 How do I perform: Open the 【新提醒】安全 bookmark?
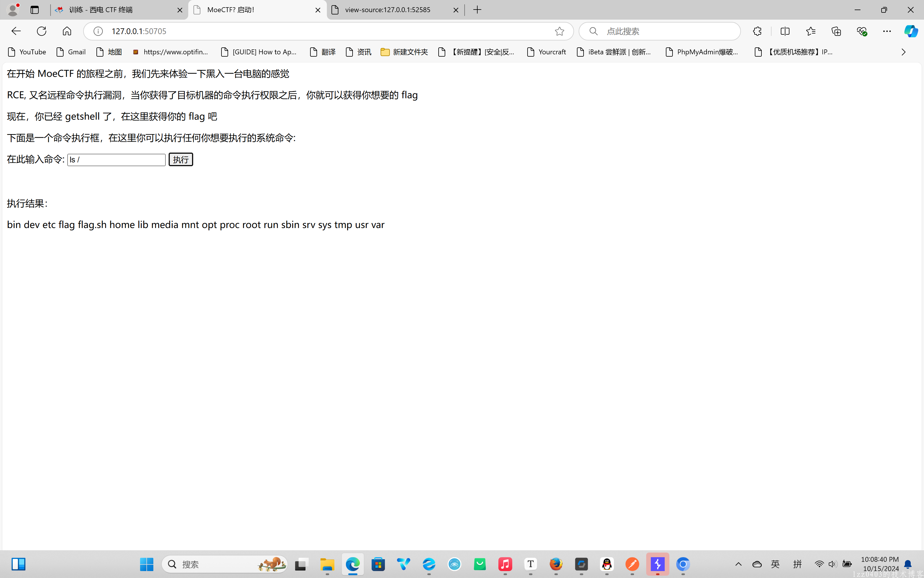point(476,52)
